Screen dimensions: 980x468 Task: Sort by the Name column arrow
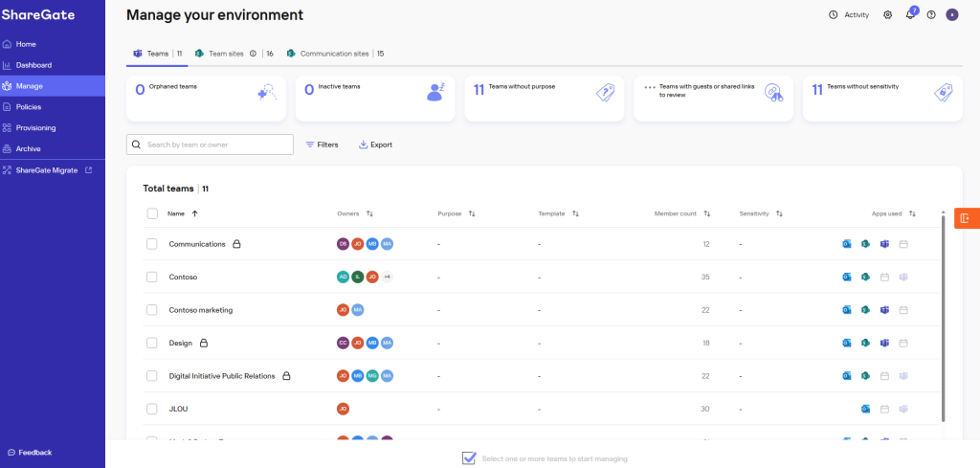pos(194,213)
